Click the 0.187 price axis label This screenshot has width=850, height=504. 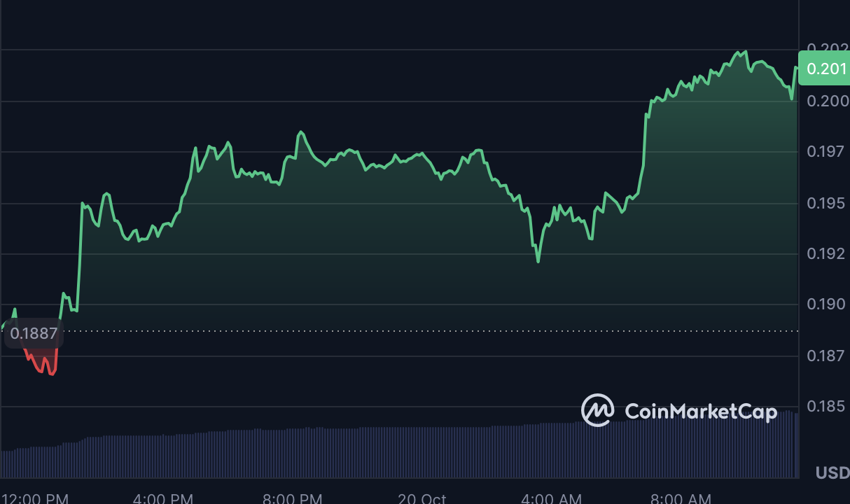[x=827, y=356]
